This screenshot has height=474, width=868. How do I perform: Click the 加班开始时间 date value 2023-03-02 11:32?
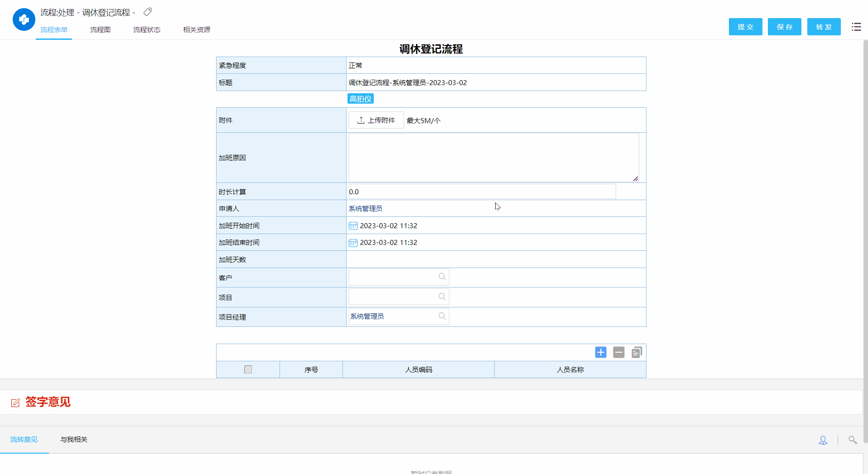(389, 225)
